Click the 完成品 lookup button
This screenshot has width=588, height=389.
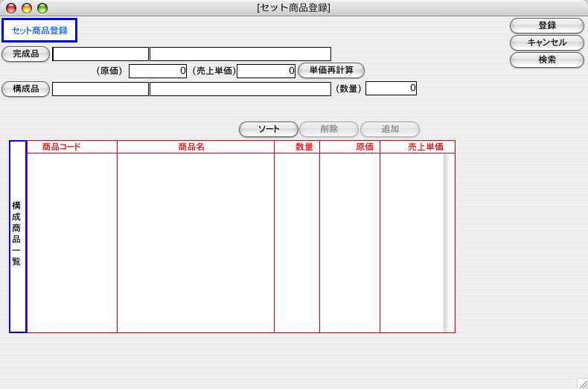(26, 54)
